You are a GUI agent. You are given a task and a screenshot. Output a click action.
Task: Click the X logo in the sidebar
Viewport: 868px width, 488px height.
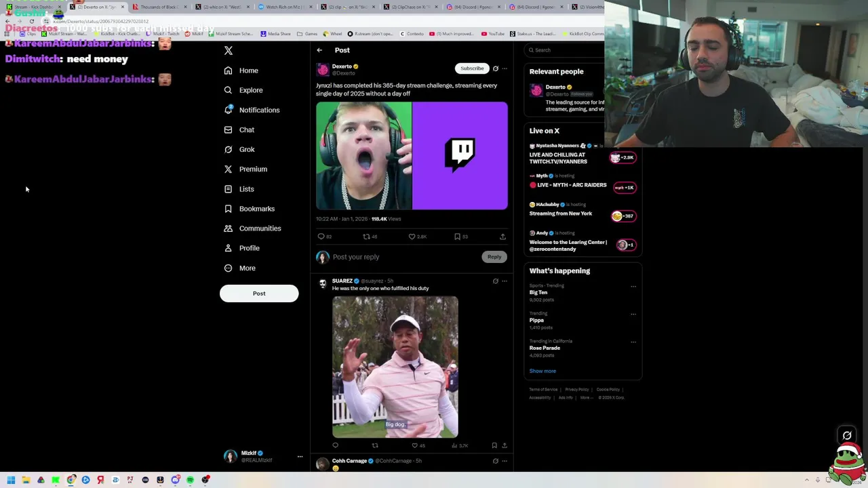(229, 51)
